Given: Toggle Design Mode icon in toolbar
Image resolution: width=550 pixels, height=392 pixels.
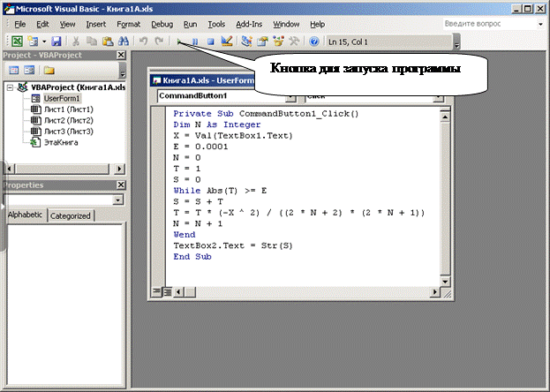Looking at the screenshot, I should coord(227,41).
